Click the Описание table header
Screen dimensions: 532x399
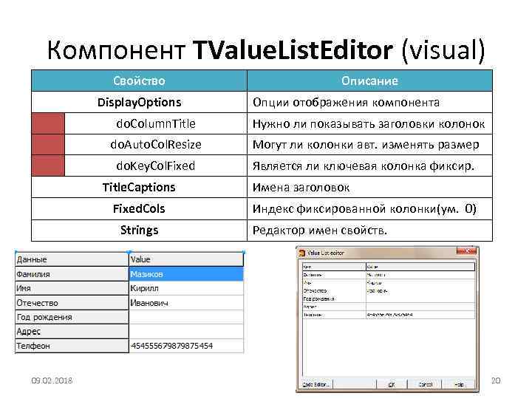(x=370, y=81)
